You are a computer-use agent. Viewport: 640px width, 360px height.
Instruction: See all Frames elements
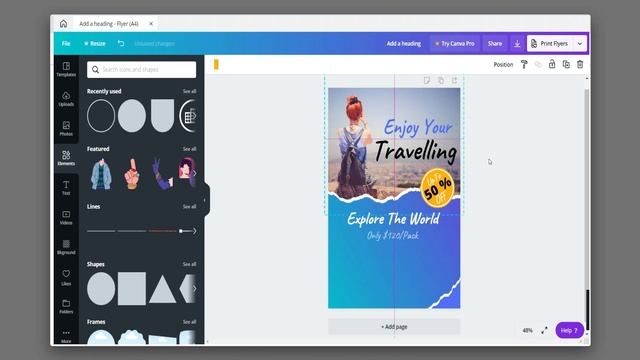click(x=189, y=322)
